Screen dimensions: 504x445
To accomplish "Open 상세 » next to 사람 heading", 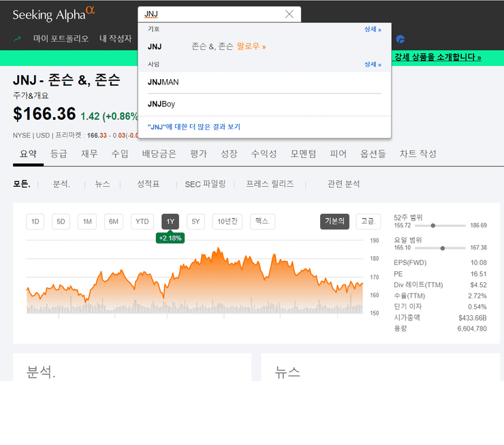I will click(x=373, y=64).
